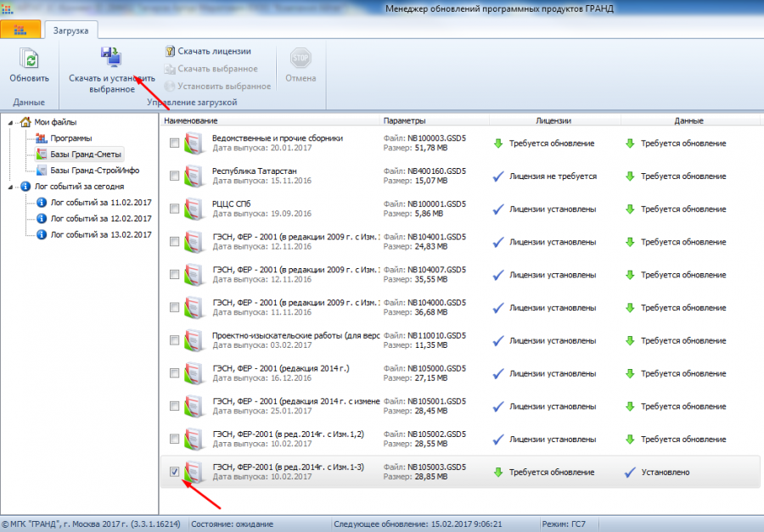The width and height of the screenshot is (764, 532).
Task: Collapse Лог событий за сегодня node
Action: (11, 187)
